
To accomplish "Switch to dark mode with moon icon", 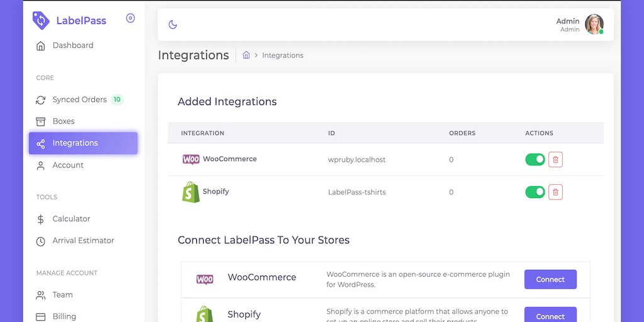I will 173,25.
